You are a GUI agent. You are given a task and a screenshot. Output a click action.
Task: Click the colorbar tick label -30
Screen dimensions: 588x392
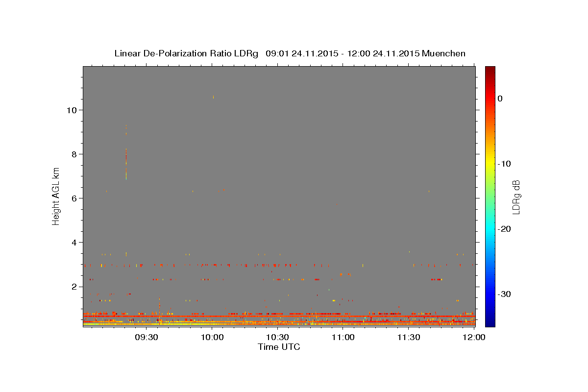[505, 294]
